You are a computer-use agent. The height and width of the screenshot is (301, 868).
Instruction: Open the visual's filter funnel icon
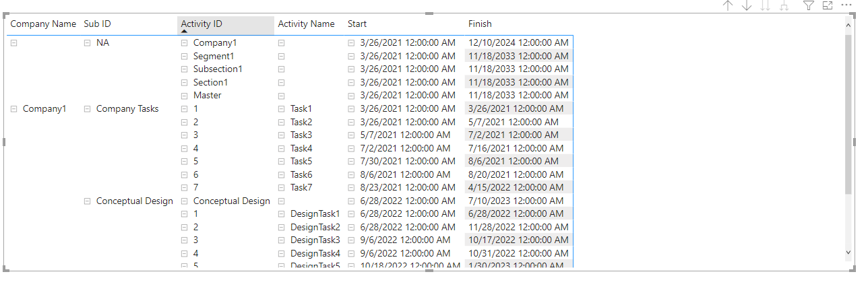point(809,5)
